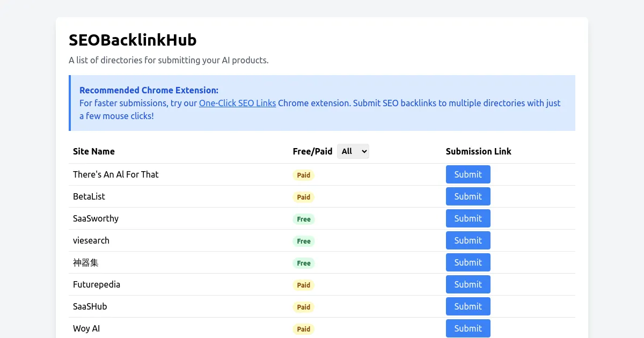Click the Free/Paid column header

coord(312,151)
